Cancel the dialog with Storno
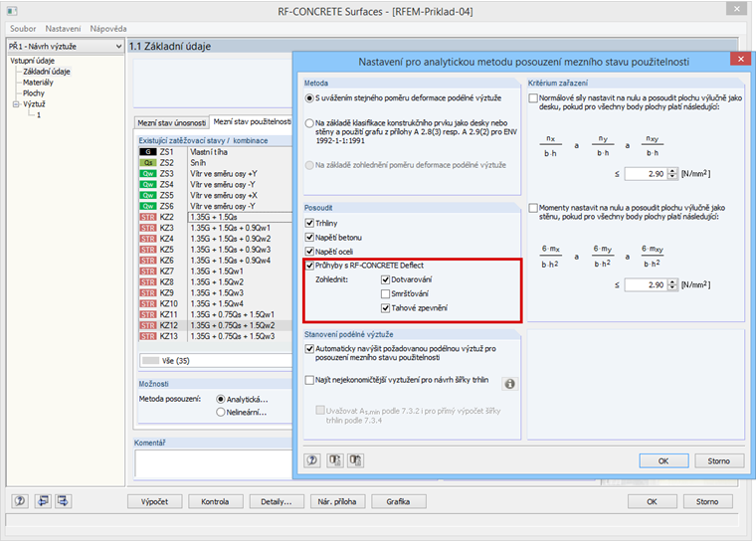The height and width of the screenshot is (542, 756). coord(719,461)
